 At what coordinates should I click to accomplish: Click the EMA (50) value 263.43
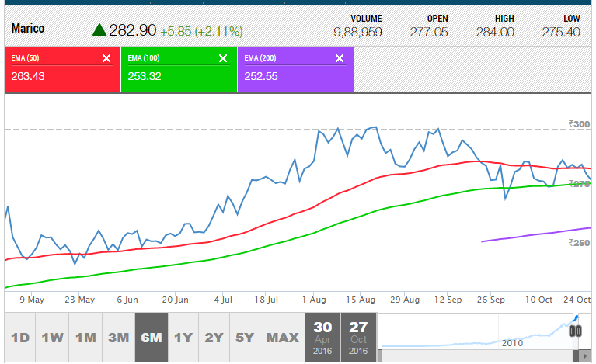[28, 76]
